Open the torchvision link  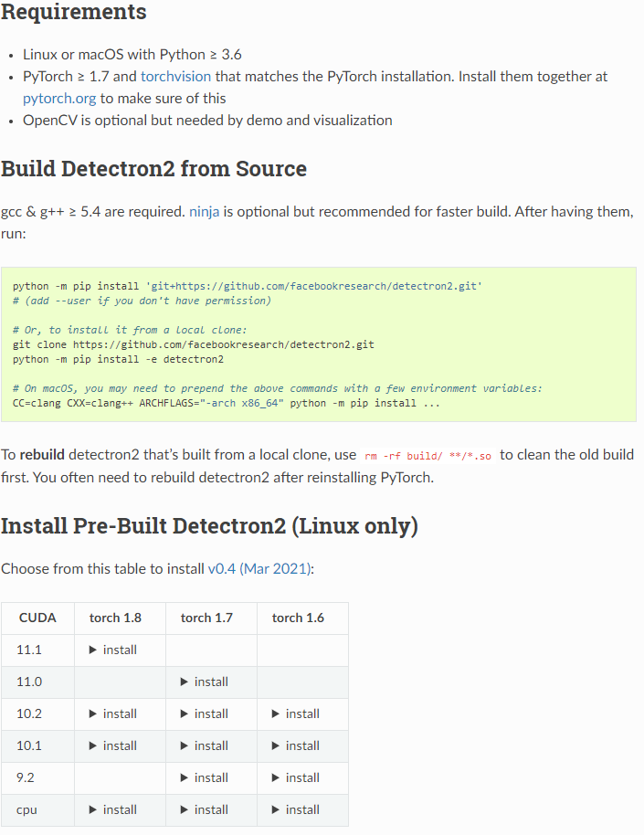(175, 77)
